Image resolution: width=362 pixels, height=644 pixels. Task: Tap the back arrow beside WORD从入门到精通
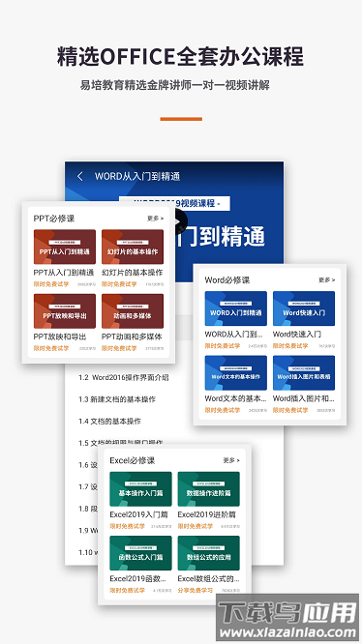coord(80,176)
